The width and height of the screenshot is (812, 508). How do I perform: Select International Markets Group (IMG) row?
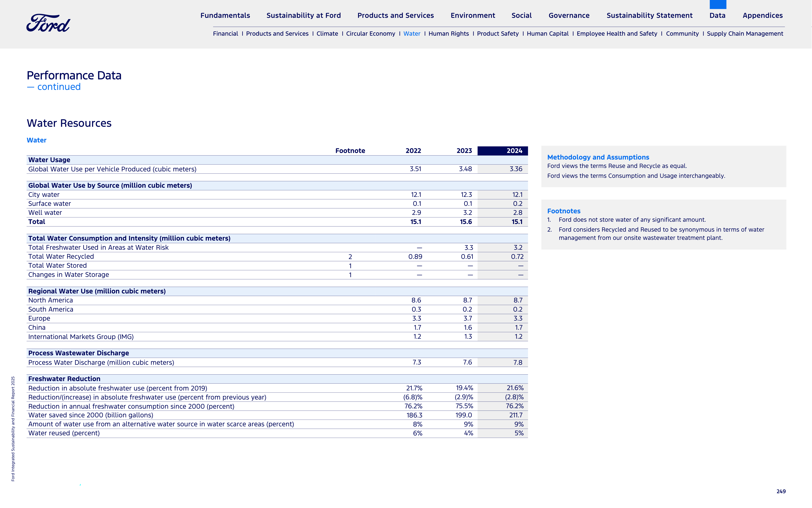click(277, 337)
